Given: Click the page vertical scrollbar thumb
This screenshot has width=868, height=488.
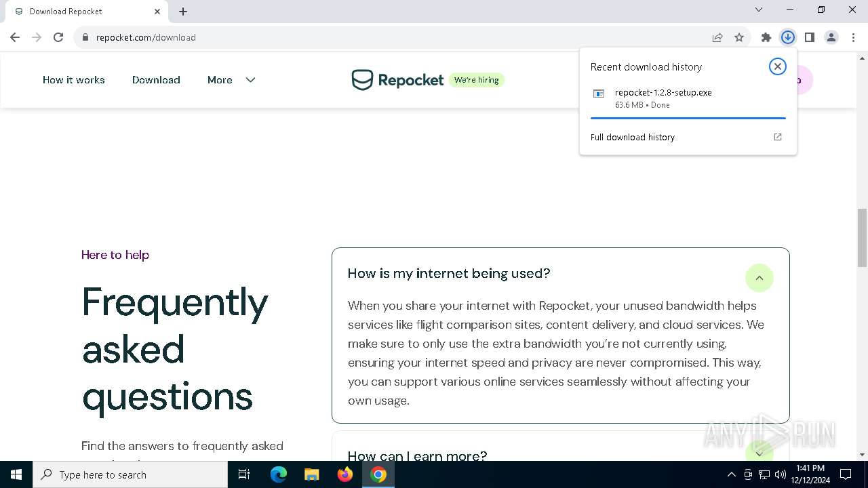Looking at the screenshot, I should pyautogui.click(x=862, y=238).
